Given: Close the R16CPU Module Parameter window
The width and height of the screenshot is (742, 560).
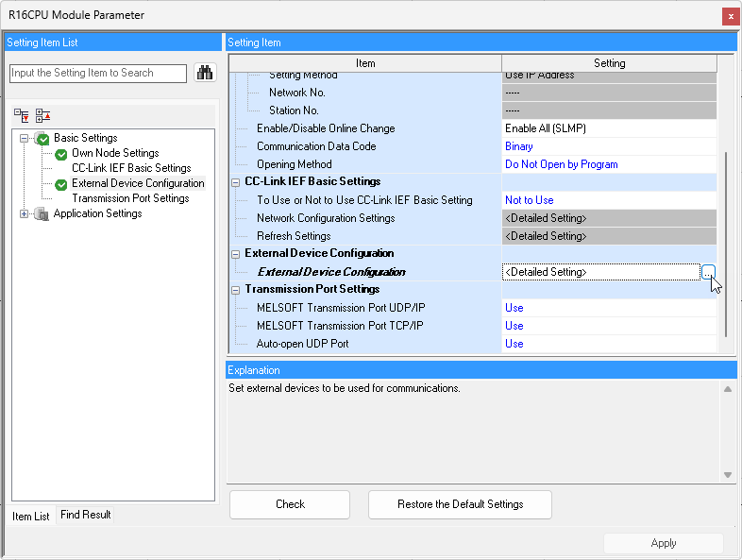Looking at the screenshot, I should 731,16.
